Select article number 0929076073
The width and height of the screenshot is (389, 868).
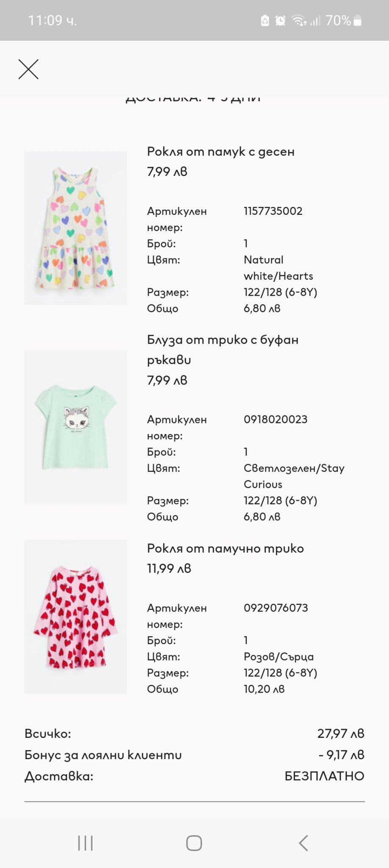click(x=275, y=608)
